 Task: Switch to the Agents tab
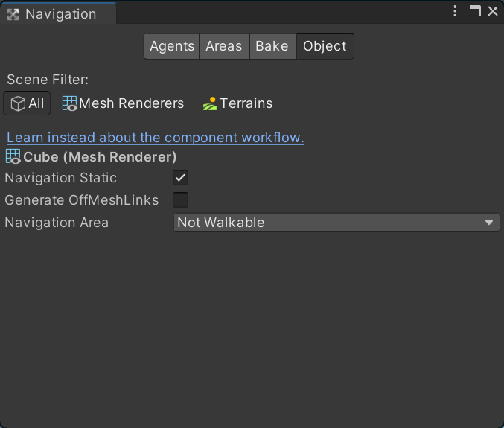tap(172, 46)
